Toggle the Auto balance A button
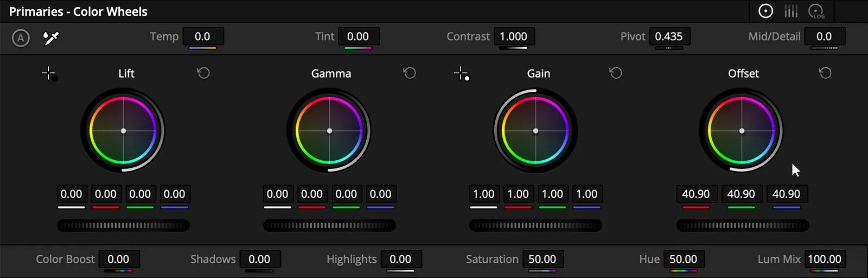The image size is (868, 278). [x=21, y=38]
